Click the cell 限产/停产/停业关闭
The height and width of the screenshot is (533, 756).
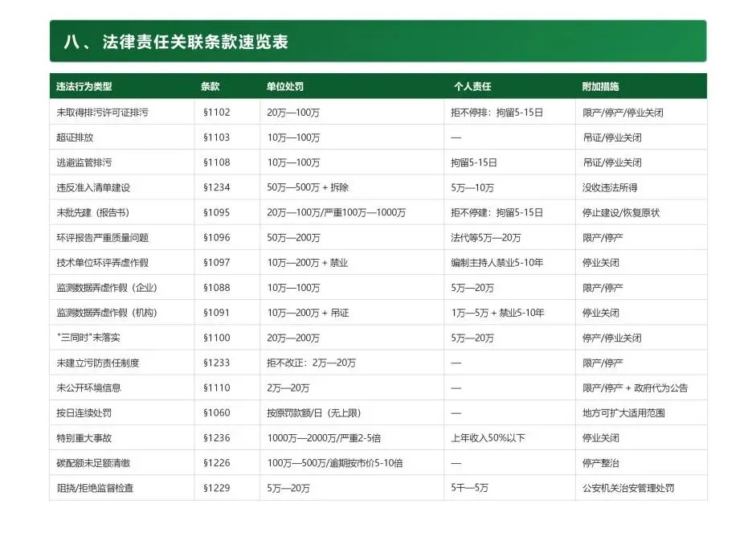[623, 113]
